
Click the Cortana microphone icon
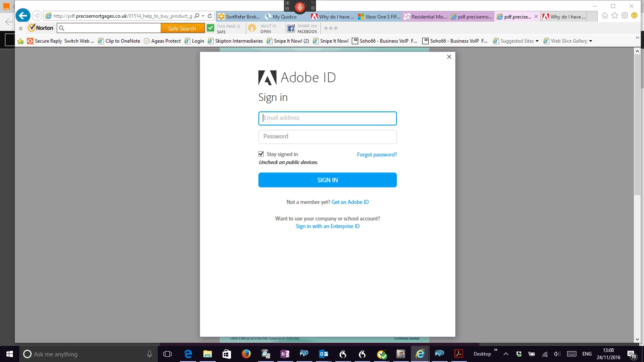(x=150, y=354)
